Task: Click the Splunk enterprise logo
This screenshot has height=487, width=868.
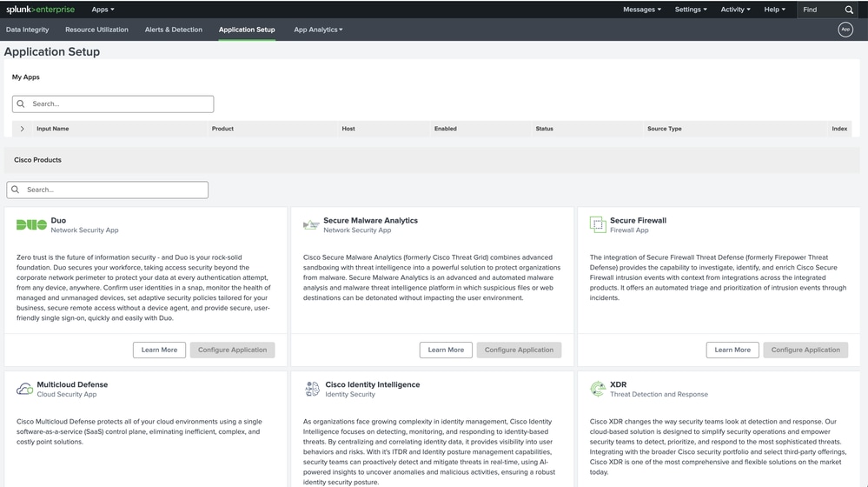Action: click(x=40, y=10)
